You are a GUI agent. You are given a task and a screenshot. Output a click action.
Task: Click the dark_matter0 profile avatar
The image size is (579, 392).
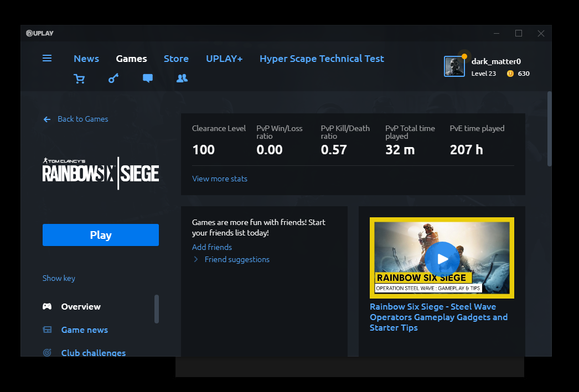pyautogui.click(x=454, y=66)
